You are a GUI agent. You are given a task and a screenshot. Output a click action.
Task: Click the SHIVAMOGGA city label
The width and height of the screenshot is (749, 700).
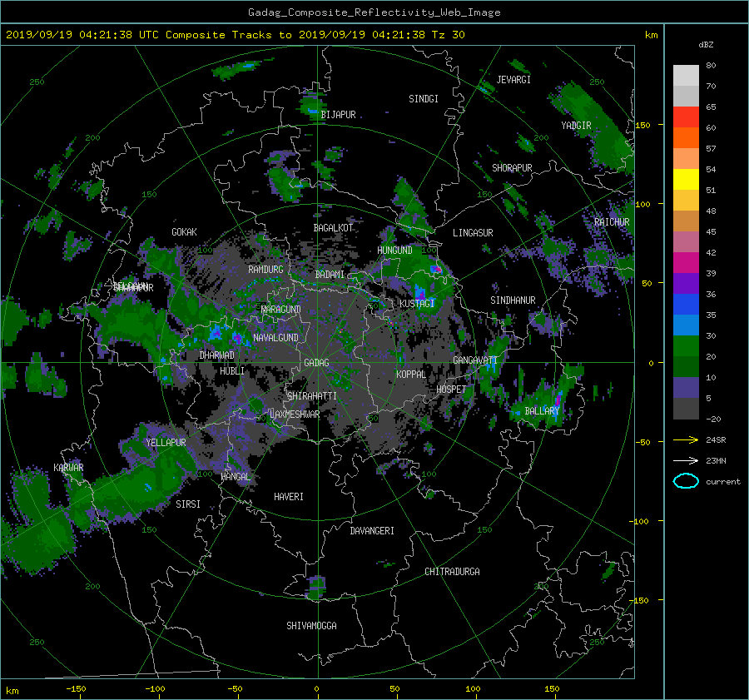[311, 625]
